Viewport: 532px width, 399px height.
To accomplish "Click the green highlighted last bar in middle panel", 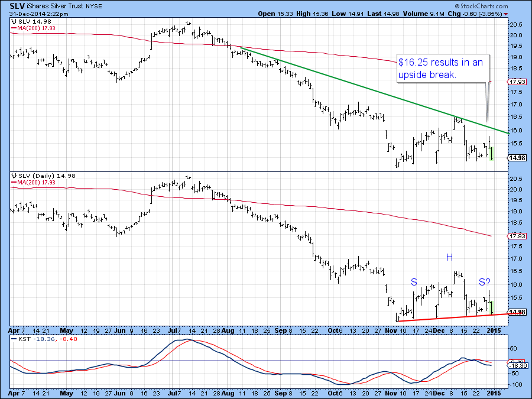I will pos(492,308).
